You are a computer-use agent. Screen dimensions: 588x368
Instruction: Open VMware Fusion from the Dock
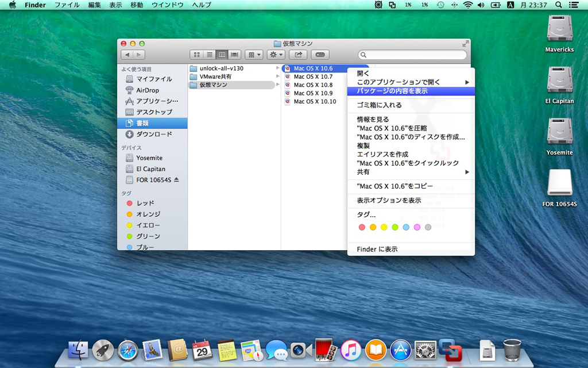pyautogui.click(x=450, y=350)
